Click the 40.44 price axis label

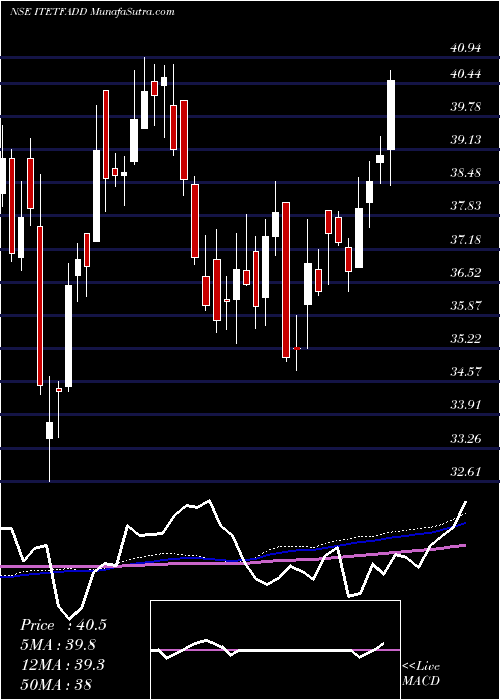point(466,73)
